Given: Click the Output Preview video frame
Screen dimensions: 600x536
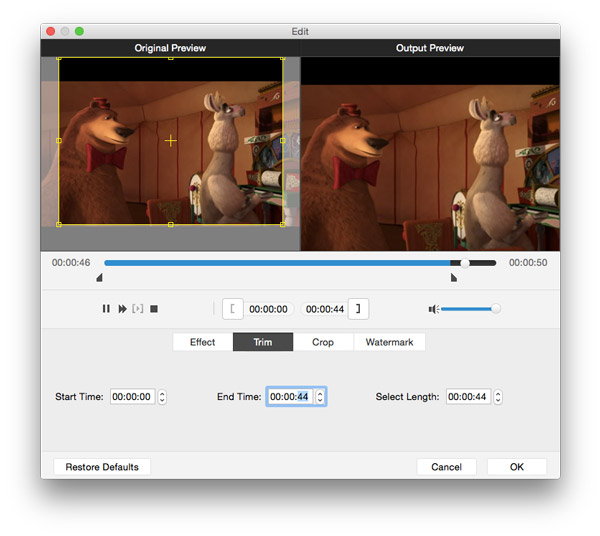Looking at the screenshot, I should click(x=430, y=154).
